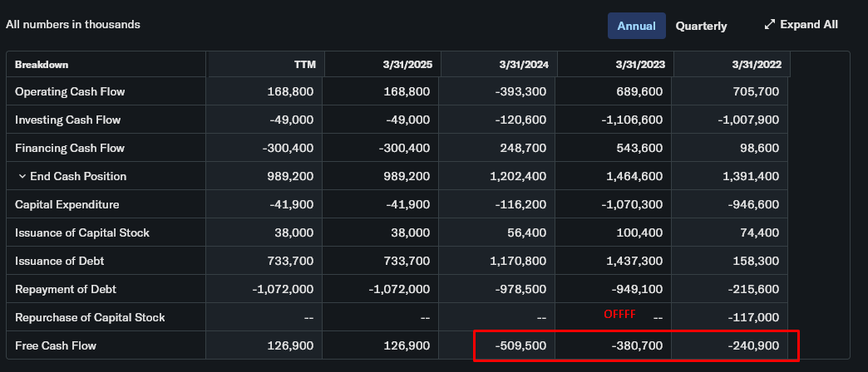The height and width of the screenshot is (372, 868).
Task: Click the 689,600 Operating Cash Flow value
Action: (639, 92)
